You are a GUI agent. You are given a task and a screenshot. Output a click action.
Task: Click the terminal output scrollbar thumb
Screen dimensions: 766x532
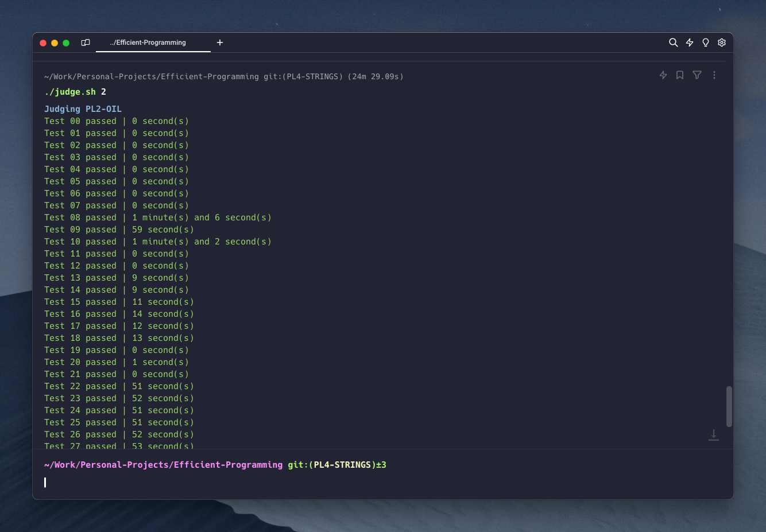[729, 406]
